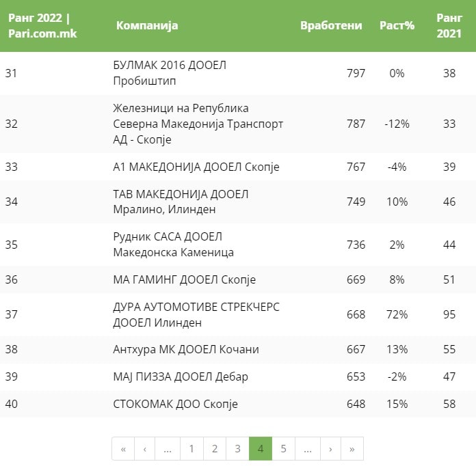Screen dimensions: 476x466
Task: Click right ellipsis in pagination
Action: (x=308, y=449)
